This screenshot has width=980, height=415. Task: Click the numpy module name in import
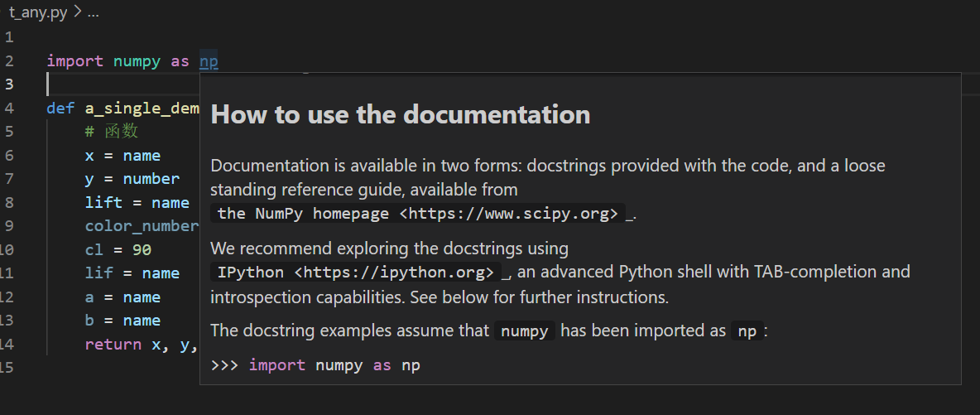pos(137,61)
